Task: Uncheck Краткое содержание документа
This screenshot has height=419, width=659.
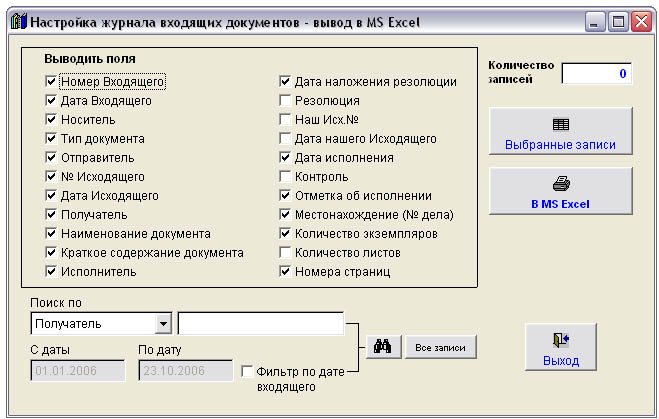Action: coord(51,252)
